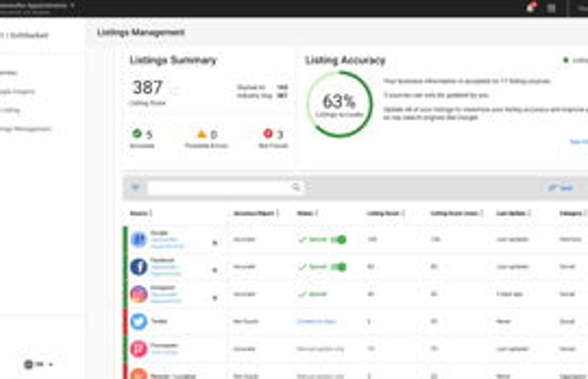
Task: Click the 63% accuracy progress ring
Action: point(340,104)
